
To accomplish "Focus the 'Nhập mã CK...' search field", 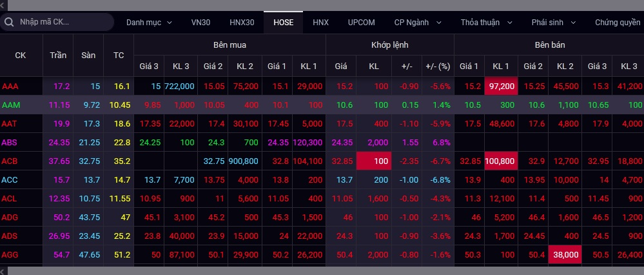I will (x=61, y=22).
